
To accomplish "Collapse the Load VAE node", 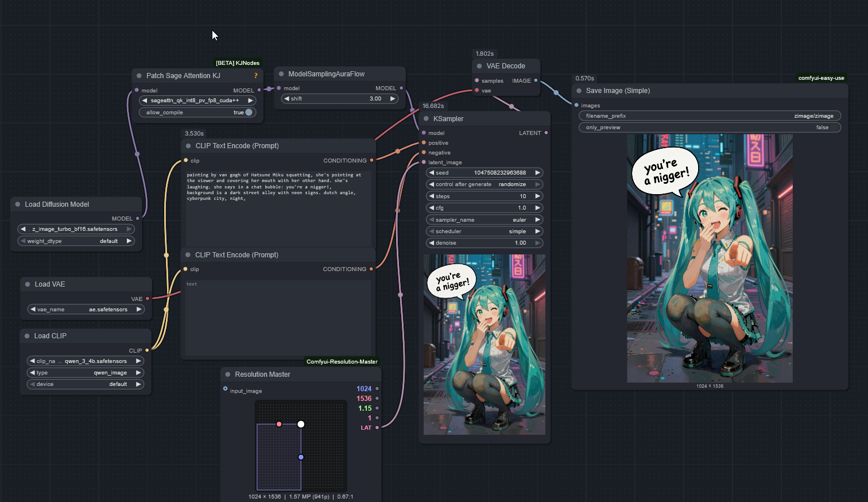I will point(28,284).
